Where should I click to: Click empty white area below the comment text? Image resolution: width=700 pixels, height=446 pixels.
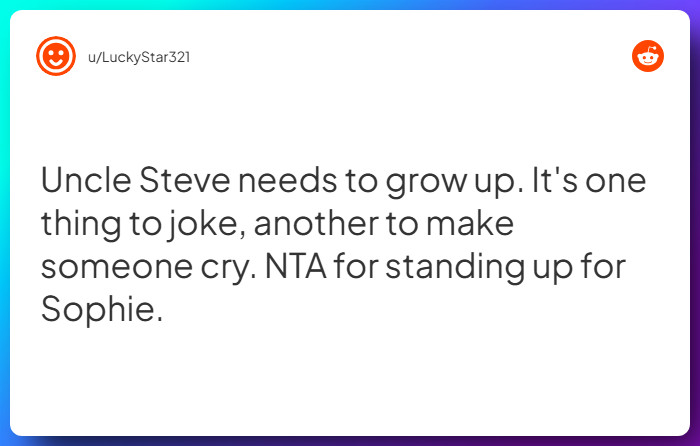point(350,385)
